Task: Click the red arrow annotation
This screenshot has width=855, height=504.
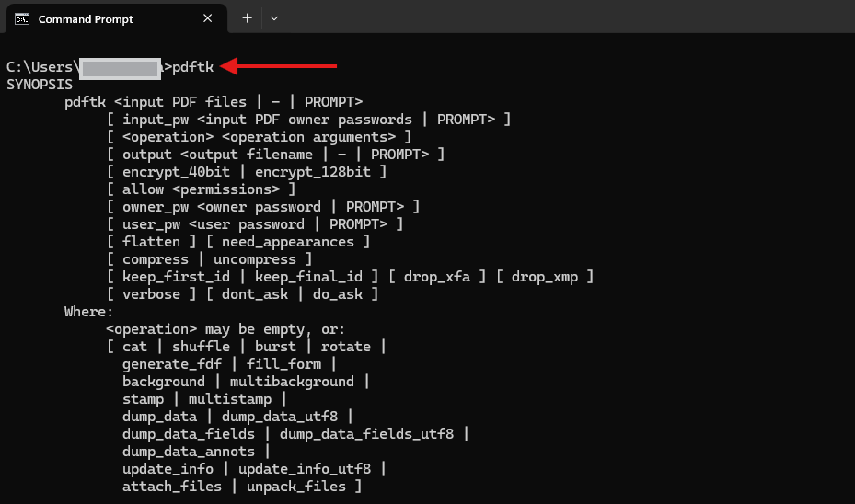Action: 279,66
